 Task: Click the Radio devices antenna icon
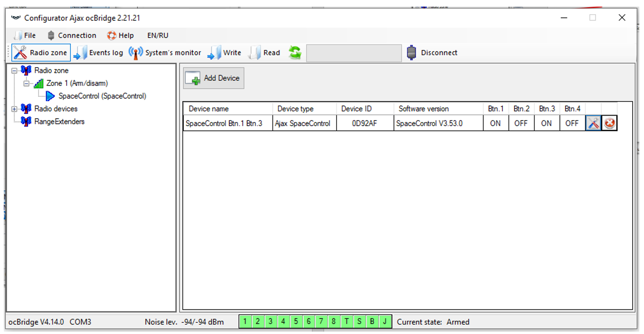point(26,109)
